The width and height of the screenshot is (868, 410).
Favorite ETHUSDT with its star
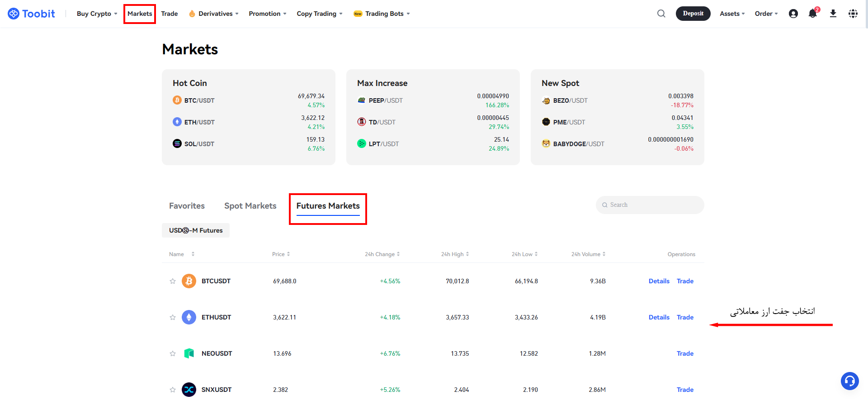point(173,317)
